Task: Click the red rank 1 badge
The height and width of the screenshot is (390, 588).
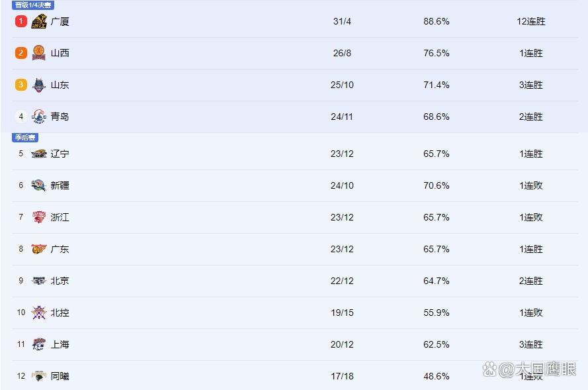Action: [x=21, y=21]
